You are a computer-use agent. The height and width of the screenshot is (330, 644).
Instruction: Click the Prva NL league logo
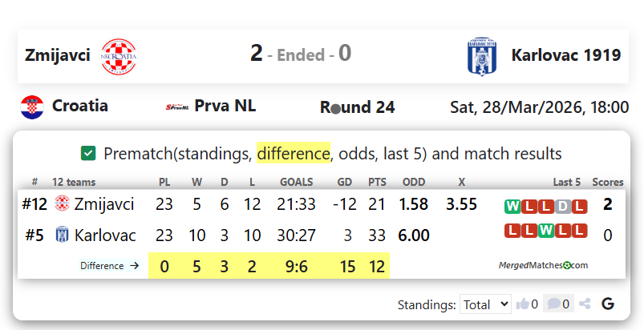(177, 107)
